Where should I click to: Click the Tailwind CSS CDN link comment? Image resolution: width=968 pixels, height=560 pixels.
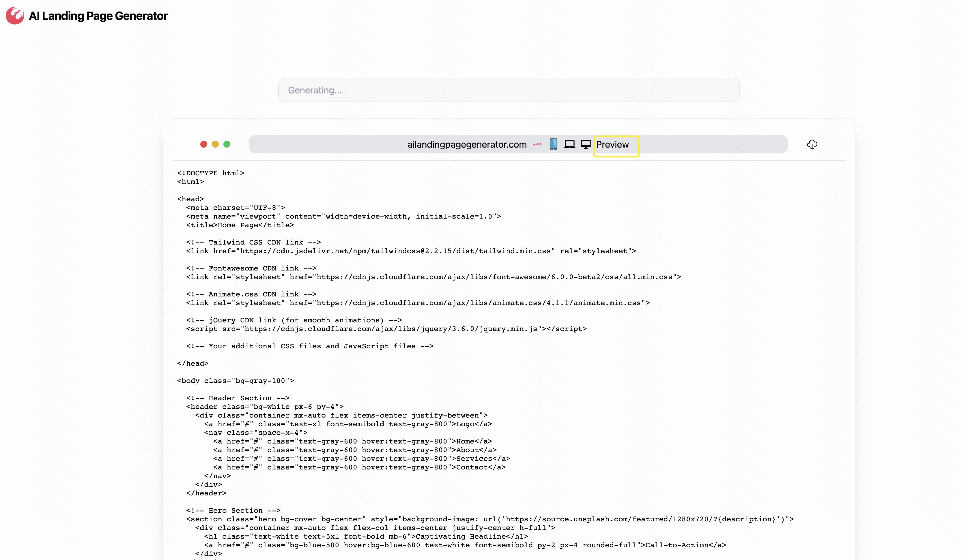pos(253,242)
